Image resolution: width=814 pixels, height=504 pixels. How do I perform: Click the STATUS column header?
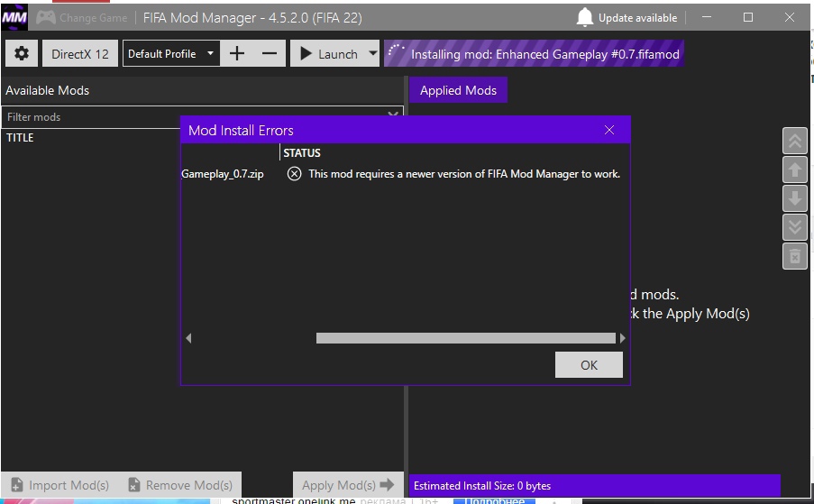[x=302, y=153]
